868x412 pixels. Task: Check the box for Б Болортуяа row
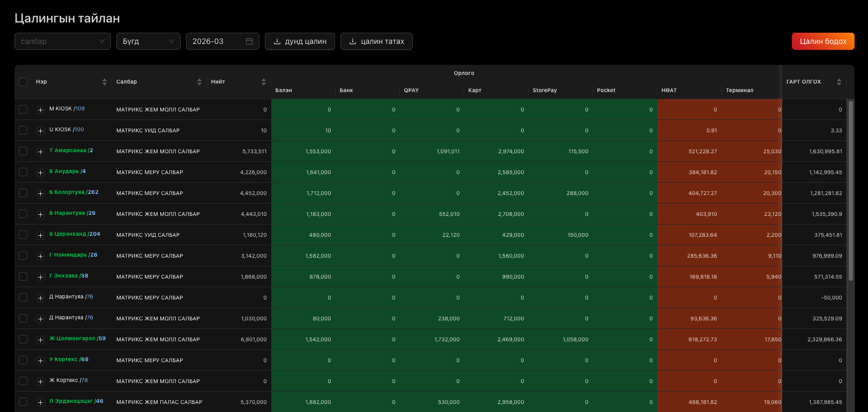click(x=23, y=193)
